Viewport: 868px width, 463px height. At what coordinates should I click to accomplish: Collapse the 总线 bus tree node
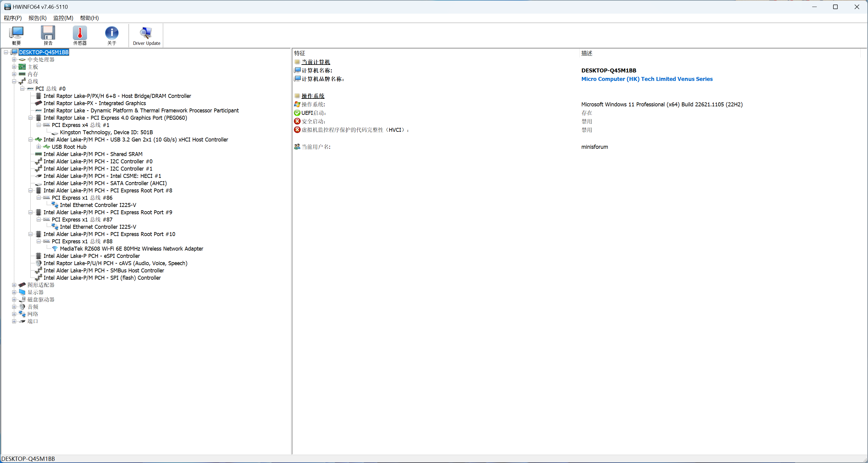tap(14, 82)
